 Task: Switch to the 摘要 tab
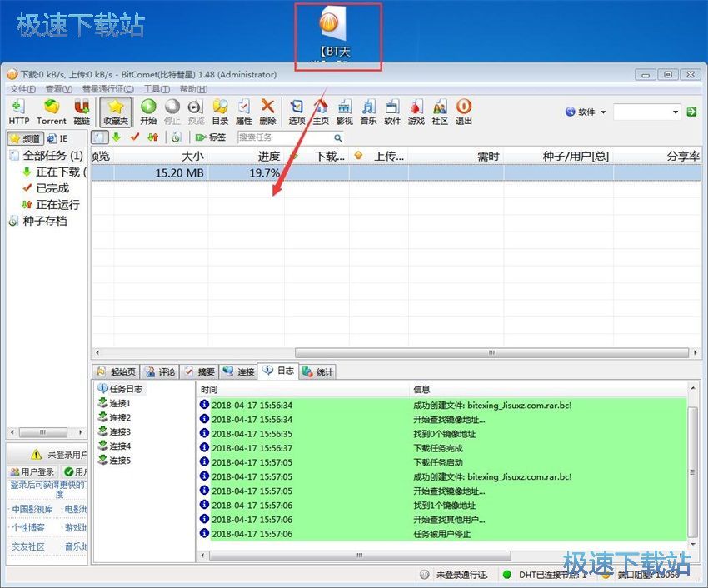[200, 371]
